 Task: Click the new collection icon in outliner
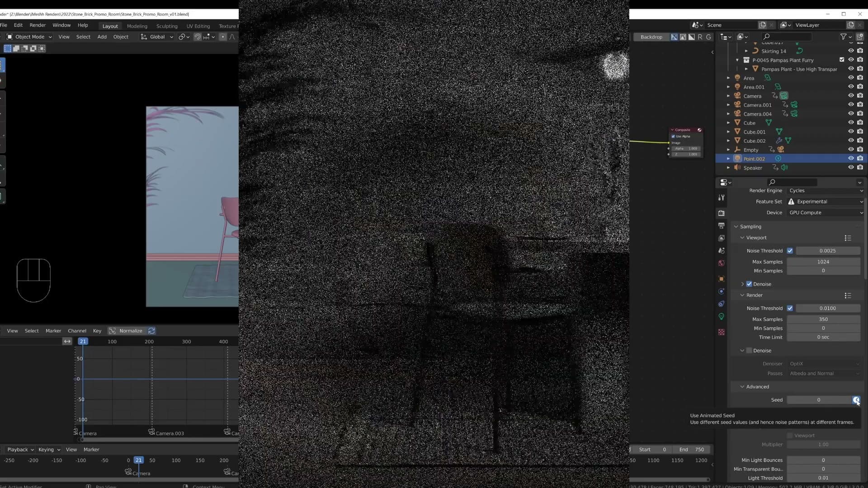point(860,37)
